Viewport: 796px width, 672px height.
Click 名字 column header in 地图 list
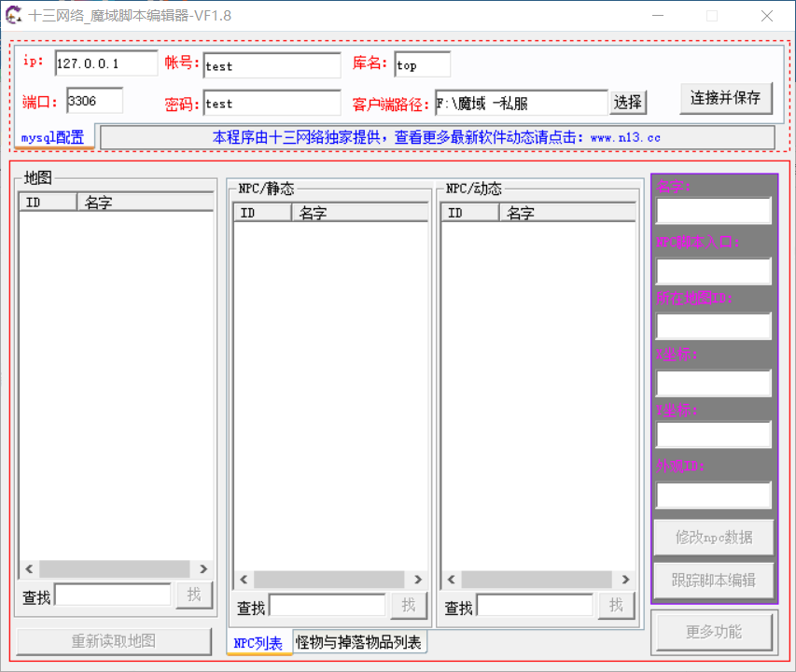(146, 203)
